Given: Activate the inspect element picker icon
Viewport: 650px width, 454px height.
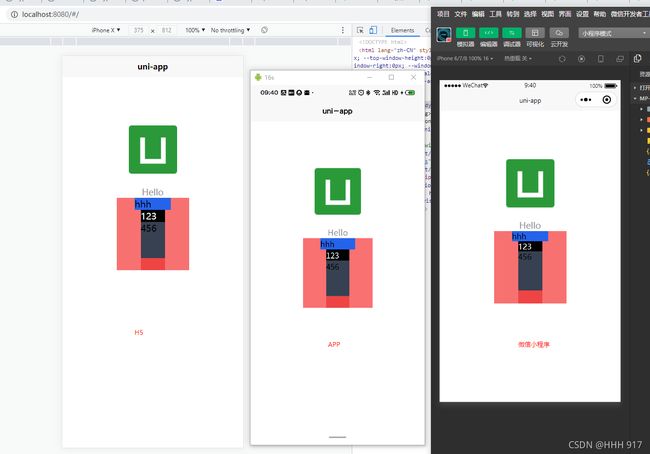Looking at the screenshot, I should [x=360, y=30].
